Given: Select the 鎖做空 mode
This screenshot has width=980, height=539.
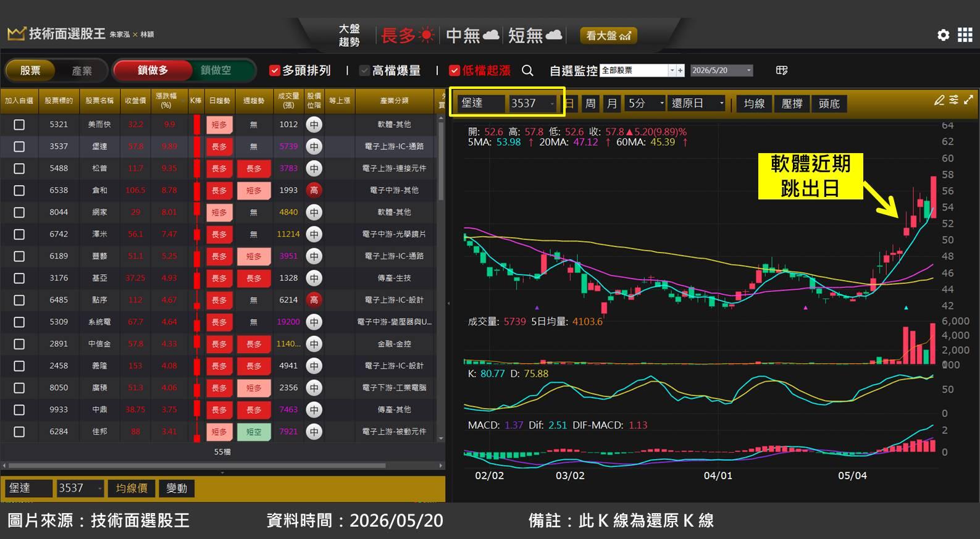Looking at the screenshot, I should 216,70.
